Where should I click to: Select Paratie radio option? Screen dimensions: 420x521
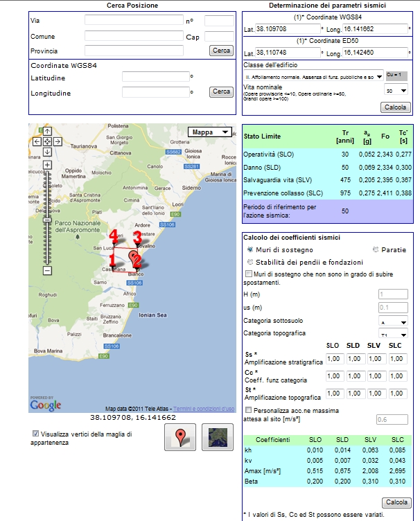(x=376, y=249)
